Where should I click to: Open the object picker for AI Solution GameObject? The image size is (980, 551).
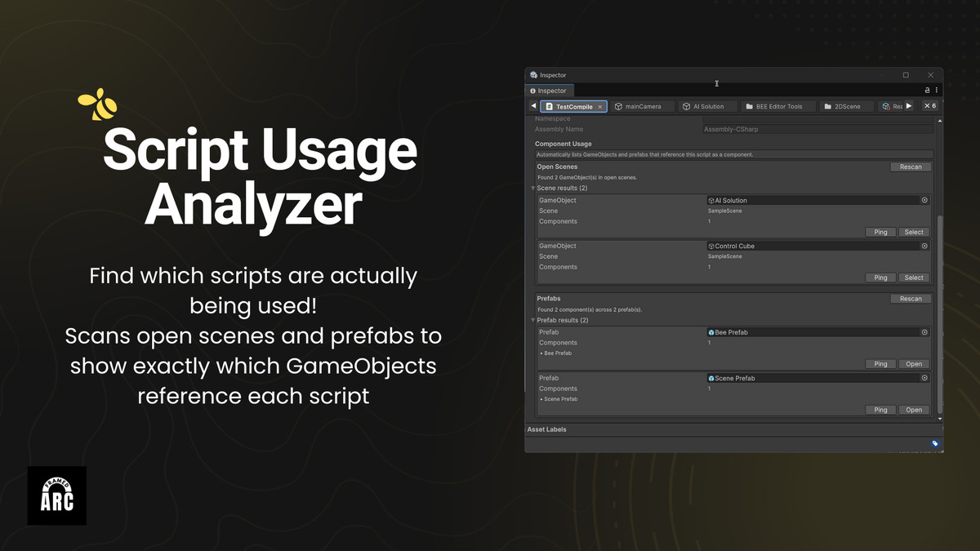tap(924, 200)
